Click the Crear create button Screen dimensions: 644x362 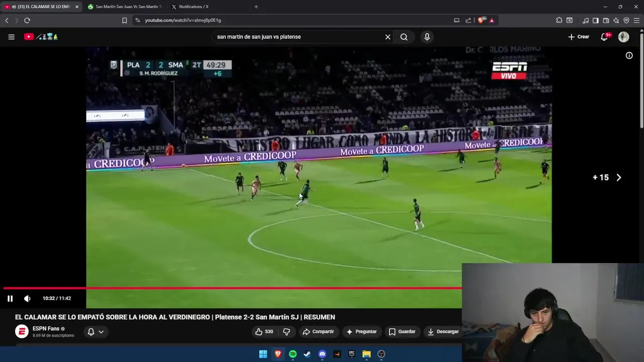(579, 37)
